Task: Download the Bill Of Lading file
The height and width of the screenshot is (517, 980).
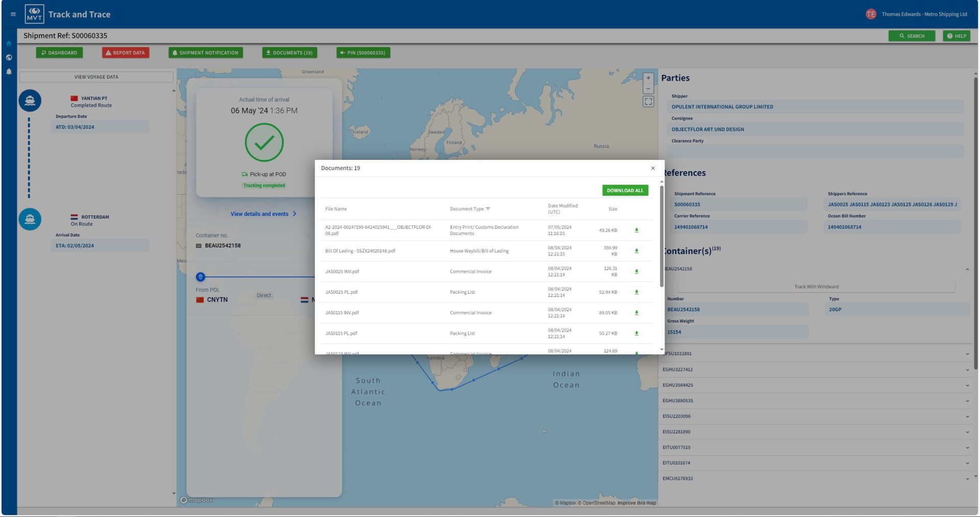Action: (636, 251)
